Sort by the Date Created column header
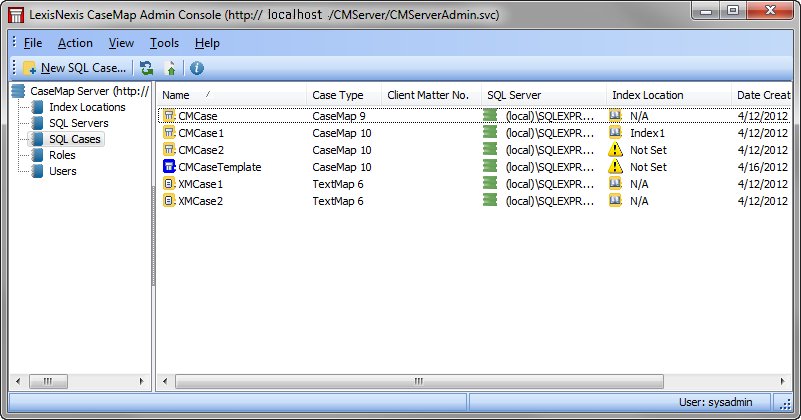 tap(761, 95)
